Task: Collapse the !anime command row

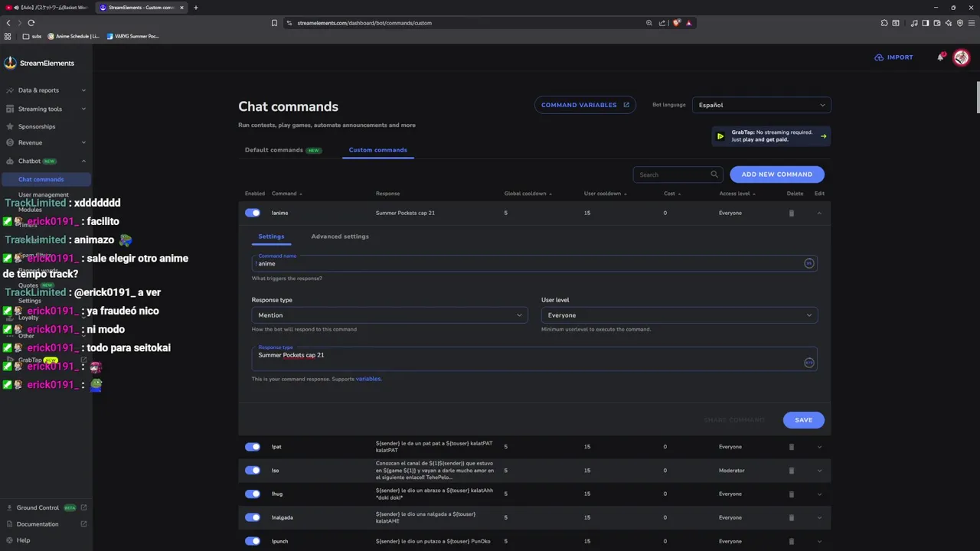Action: (819, 213)
